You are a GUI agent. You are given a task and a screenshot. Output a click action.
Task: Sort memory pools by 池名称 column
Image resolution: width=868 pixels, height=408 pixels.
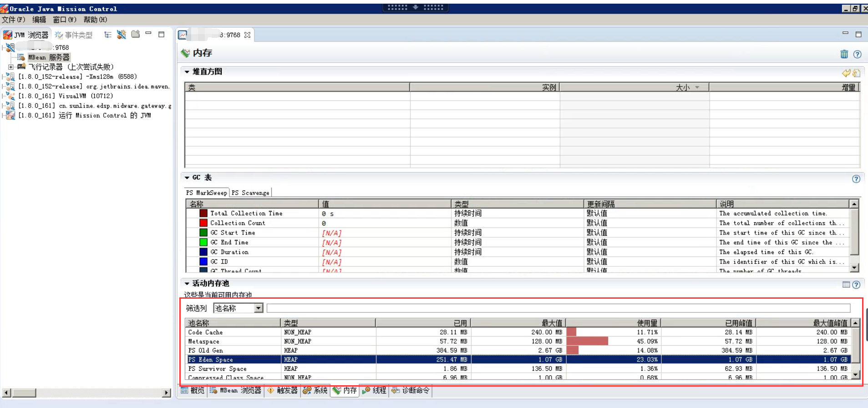pyautogui.click(x=233, y=323)
